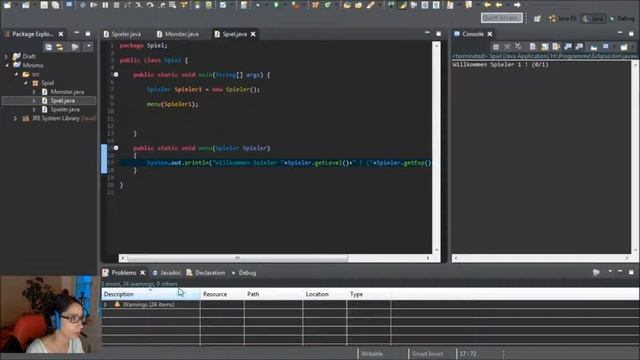The image size is (640, 360).
Task: Click Smart Insert in status bar
Action: pos(427,354)
